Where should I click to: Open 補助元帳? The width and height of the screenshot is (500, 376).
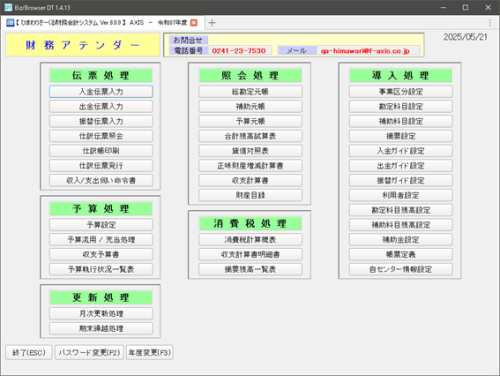pyautogui.click(x=250, y=106)
